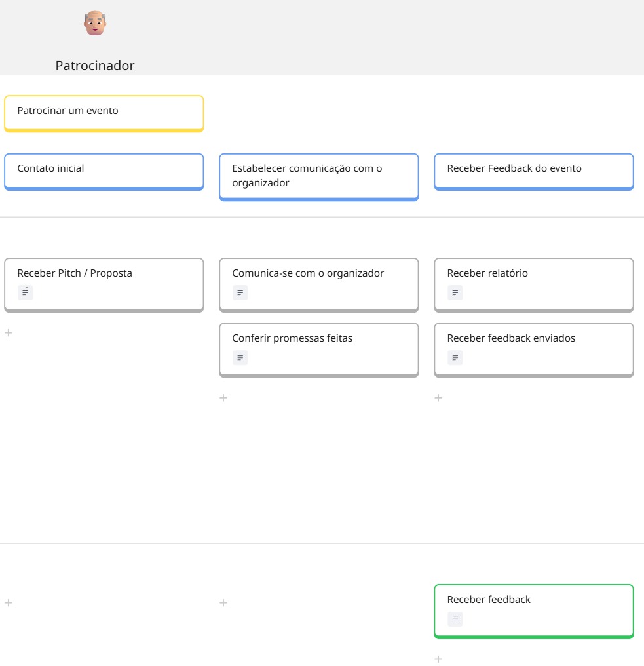Open the Contato inicial step card
The width and height of the screenshot is (644, 666).
tap(104, 170)
